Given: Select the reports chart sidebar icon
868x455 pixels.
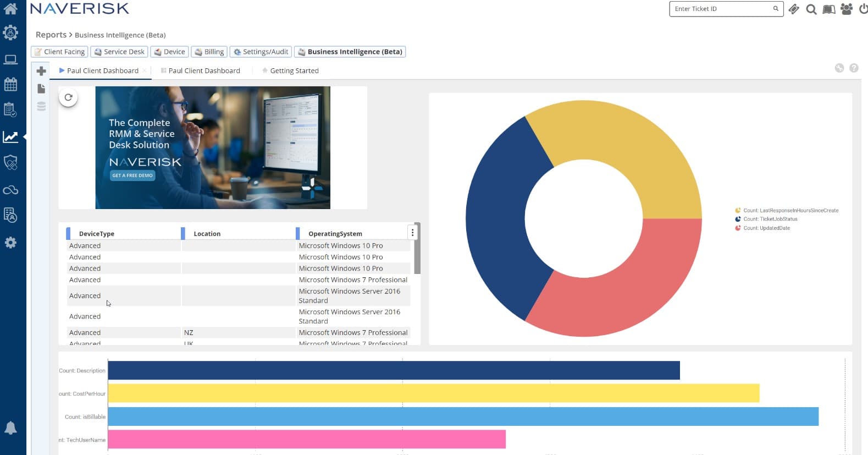Looking at the screenshot, I should 10,136.
